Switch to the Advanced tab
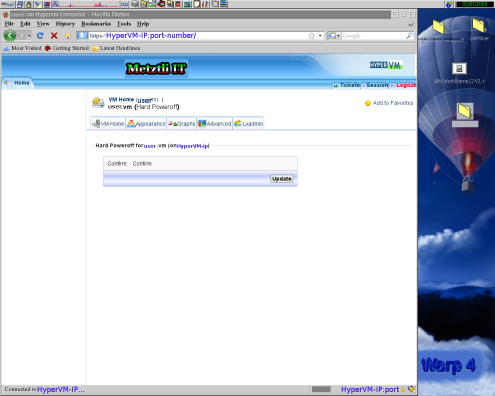 tap(214, 123)
